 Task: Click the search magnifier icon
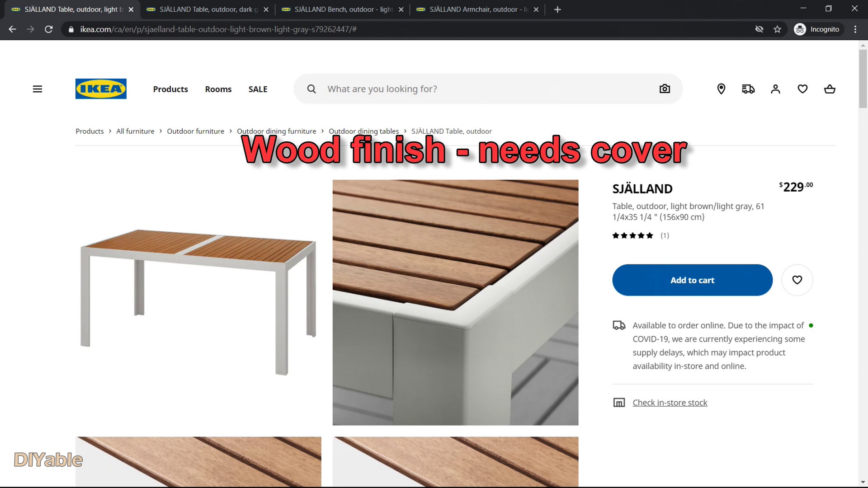pyautogui.click(x=311, y=89)
